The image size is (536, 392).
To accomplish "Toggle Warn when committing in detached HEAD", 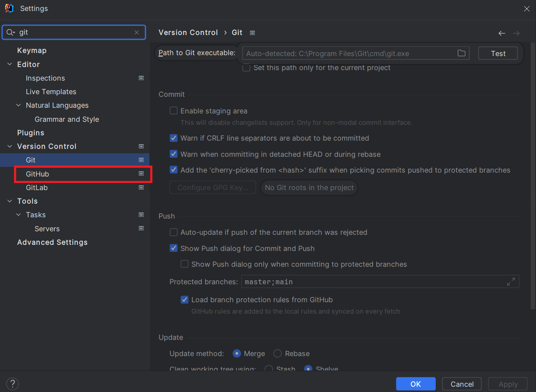I will [173, 154].
